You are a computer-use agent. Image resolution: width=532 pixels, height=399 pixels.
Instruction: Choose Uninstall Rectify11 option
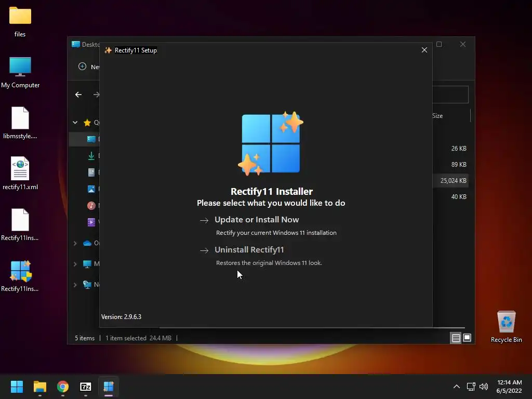[x=249, y=250]
